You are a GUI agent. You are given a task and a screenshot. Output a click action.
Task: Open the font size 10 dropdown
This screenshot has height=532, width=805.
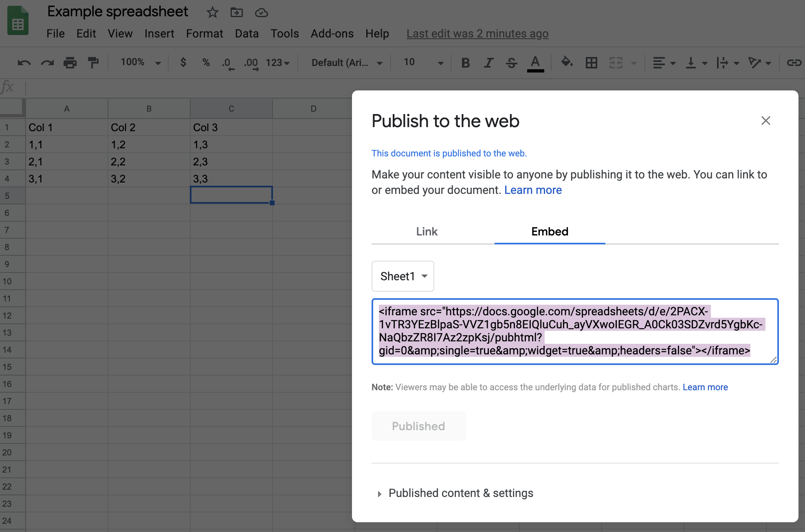coord(423,62)
